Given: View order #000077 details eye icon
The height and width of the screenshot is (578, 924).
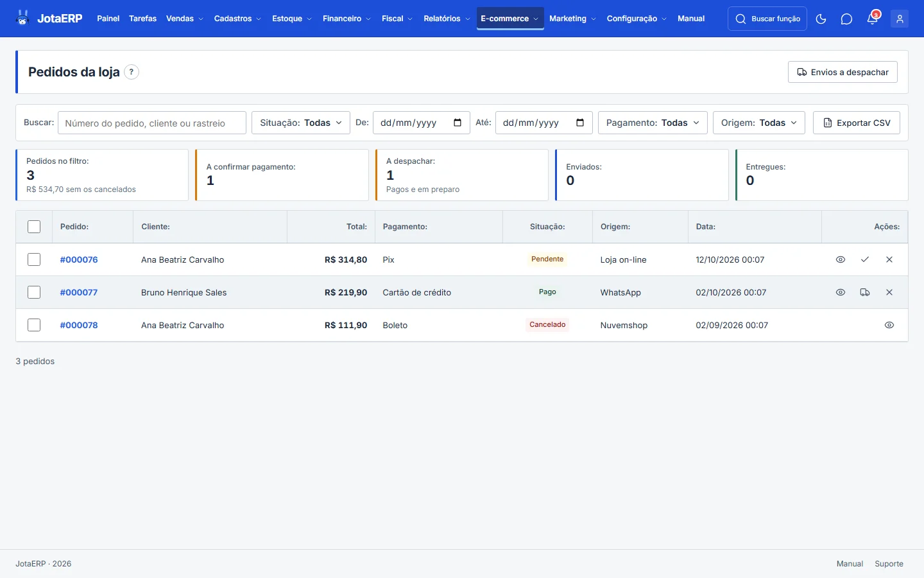Looking at the screenshot, I should pos(841,292).
